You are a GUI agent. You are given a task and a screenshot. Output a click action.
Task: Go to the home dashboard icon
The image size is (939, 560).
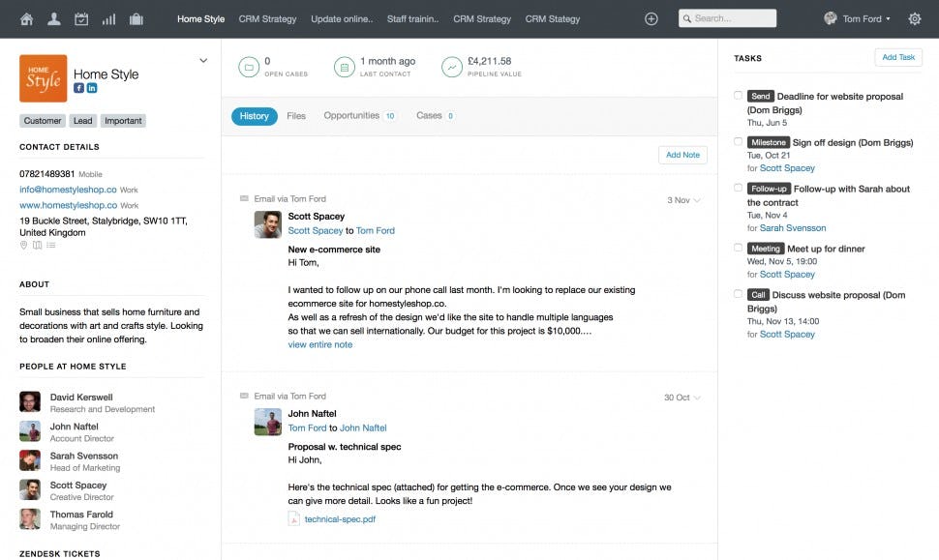tap(26, 18)
